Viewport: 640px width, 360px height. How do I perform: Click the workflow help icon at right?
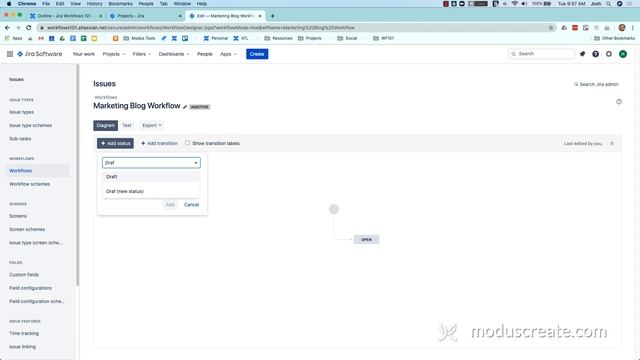[x=619, y=102]
